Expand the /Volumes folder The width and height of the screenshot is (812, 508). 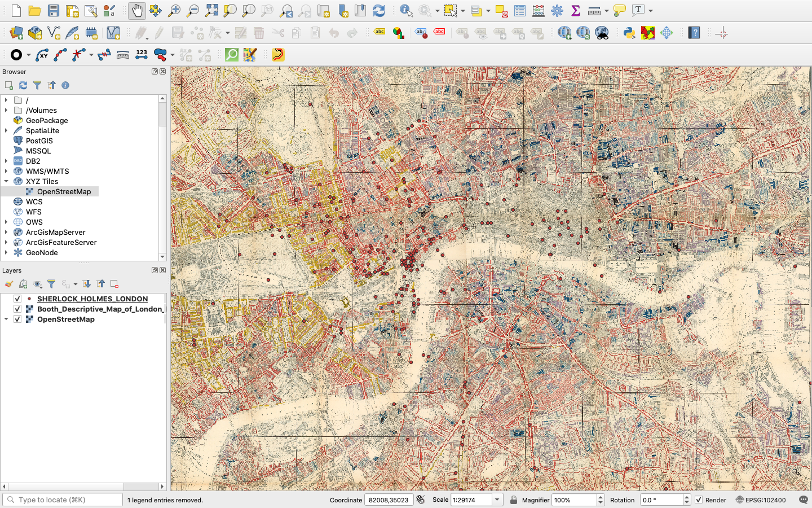(6, 110)
